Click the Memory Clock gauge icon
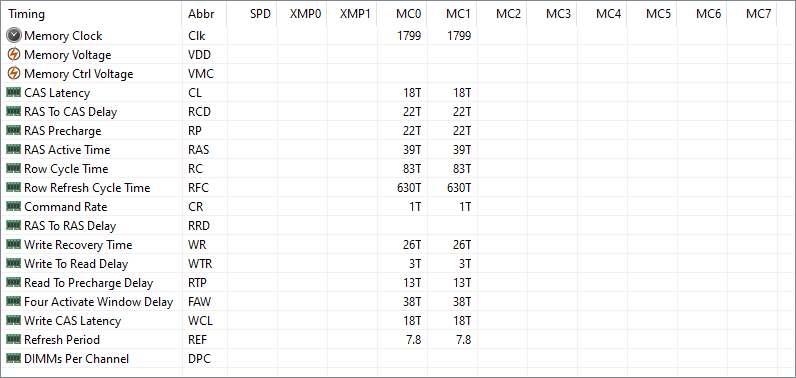This screenshot has width=796, height=378. [14, 36]
